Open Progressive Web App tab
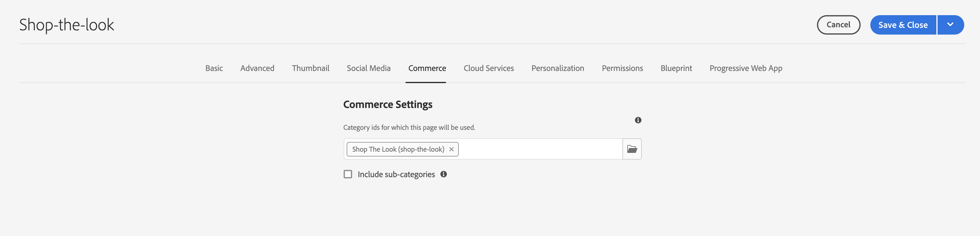Image resolution: width=980 pixels, height=236 pixels. (x=746, y=68)
